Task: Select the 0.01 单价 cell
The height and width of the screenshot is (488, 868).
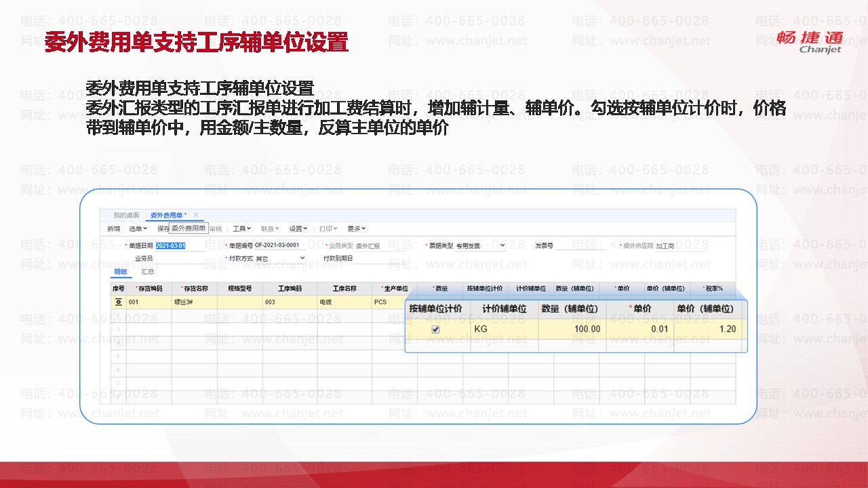Action: (639, 329)
